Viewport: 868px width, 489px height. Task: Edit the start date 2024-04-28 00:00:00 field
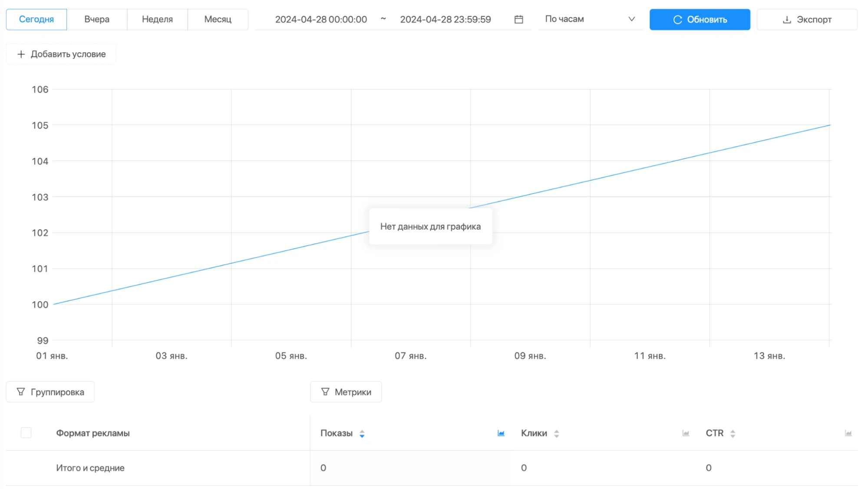[321, 20]
